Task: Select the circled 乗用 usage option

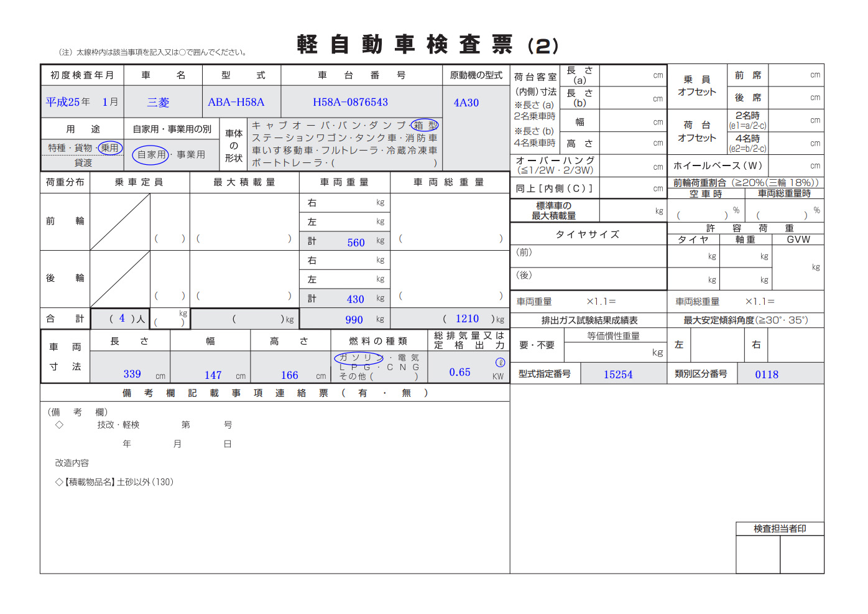Action: 110,148
